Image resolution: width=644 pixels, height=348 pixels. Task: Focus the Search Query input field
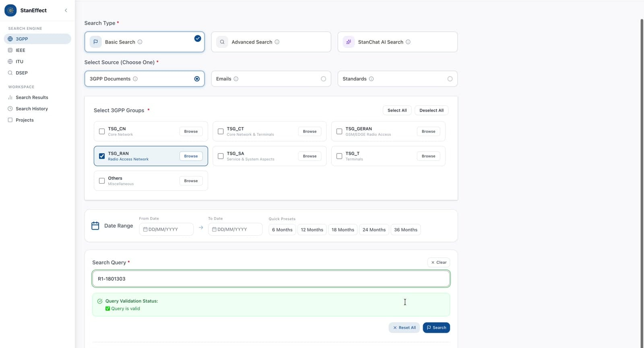click(x=271, y=279)
